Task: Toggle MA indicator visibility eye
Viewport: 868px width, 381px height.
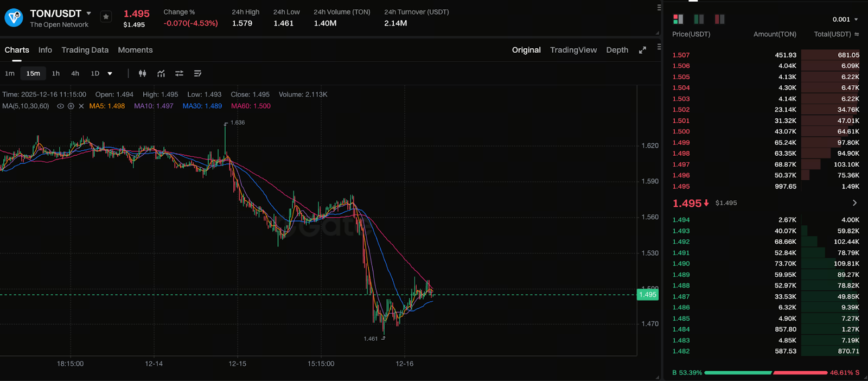Action: point(61,106)
